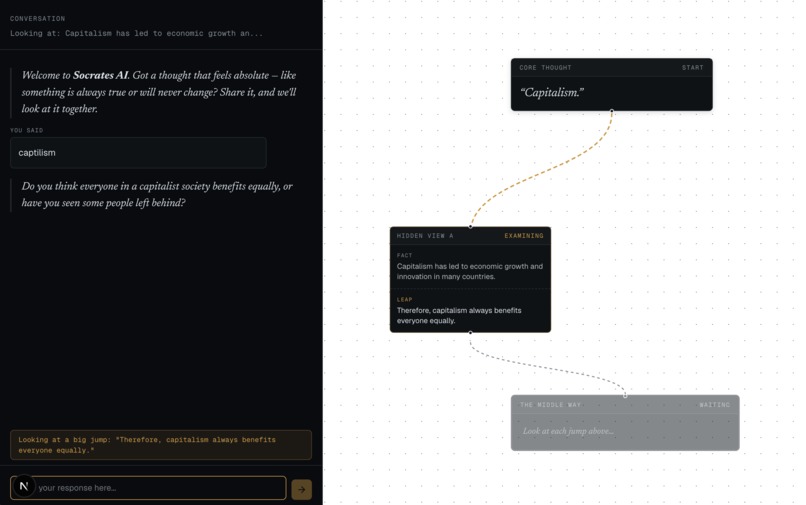The width and height of the screenshot is (806, 505).
Task: Click the 'captilism' message bubble
Action: click(x=138, y=153)
